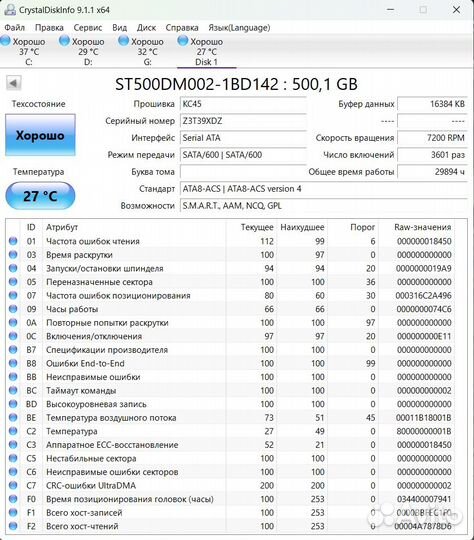Click status icon of row BB
The width and height of the screenshot is (474, 540).
(x=13, y=377)
